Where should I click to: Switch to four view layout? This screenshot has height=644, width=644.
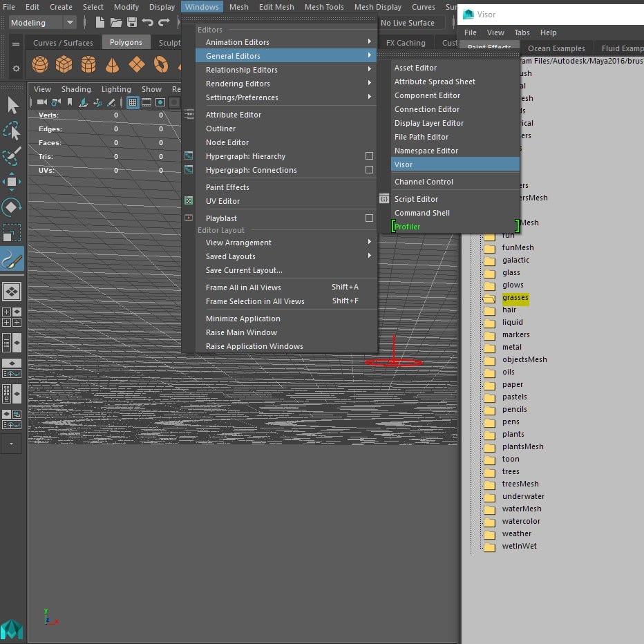[12, 317]
